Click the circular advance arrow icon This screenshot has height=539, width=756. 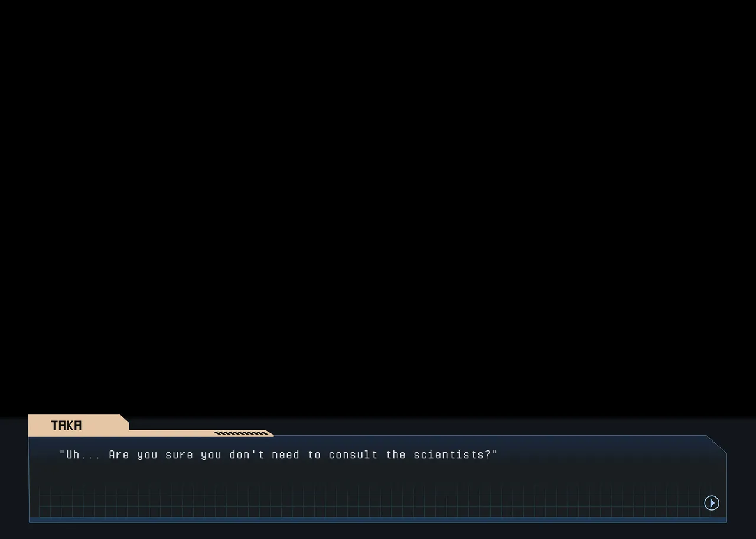(x=712, y=502)
